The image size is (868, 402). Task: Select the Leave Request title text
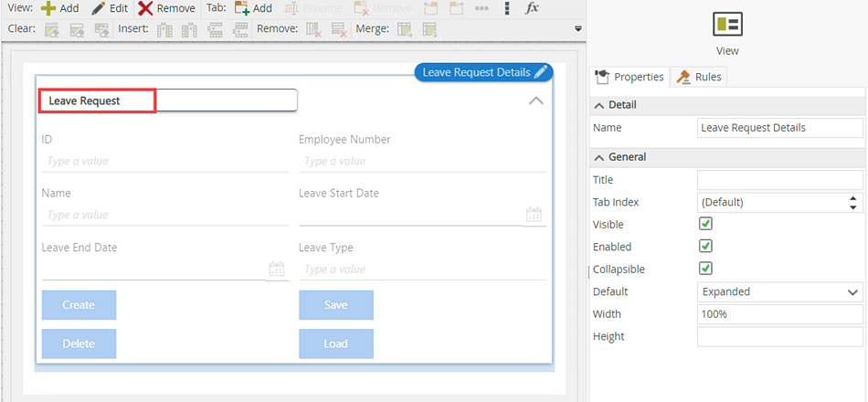[x=84, y=100]
